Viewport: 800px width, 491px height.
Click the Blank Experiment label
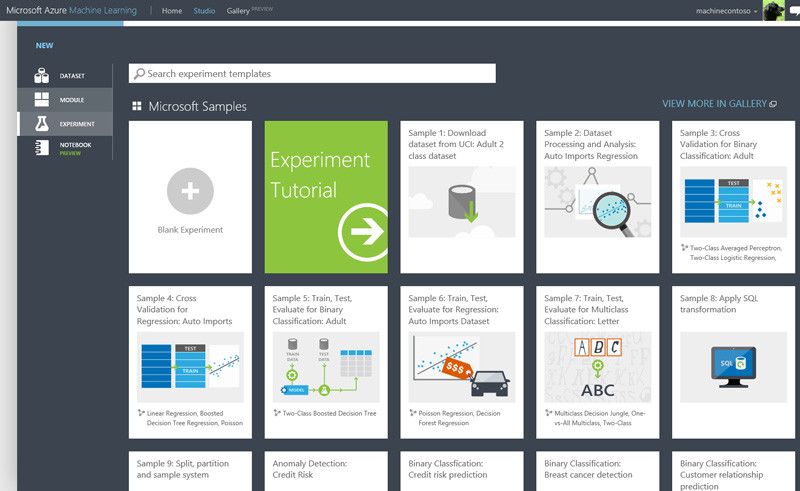coord(190,230)
